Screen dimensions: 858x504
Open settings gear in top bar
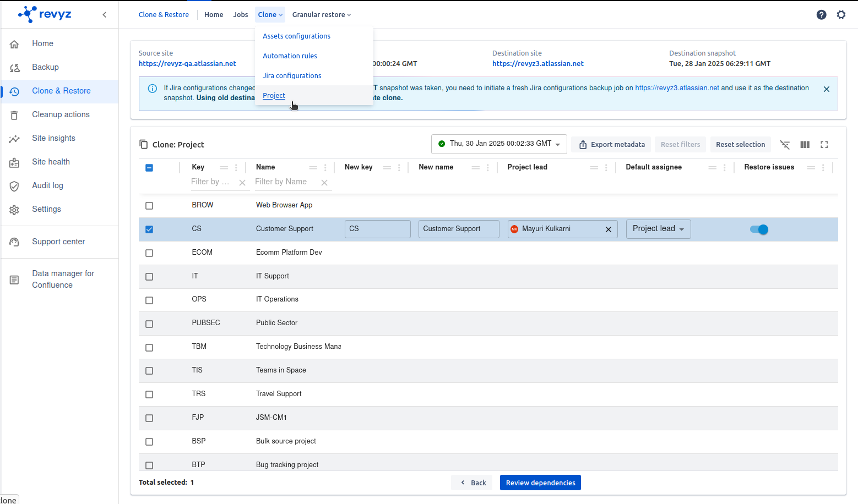(x=841, y=15)
